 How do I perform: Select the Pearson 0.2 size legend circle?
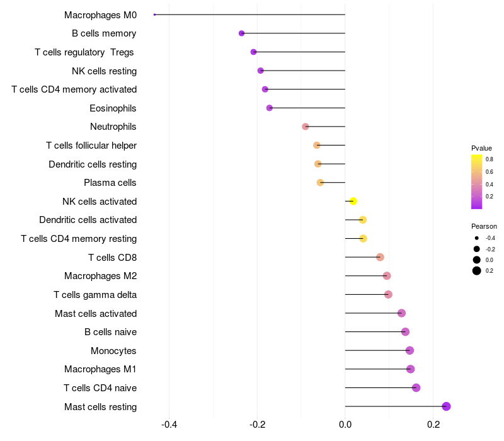pyautogui.click(x=477, y=271)
